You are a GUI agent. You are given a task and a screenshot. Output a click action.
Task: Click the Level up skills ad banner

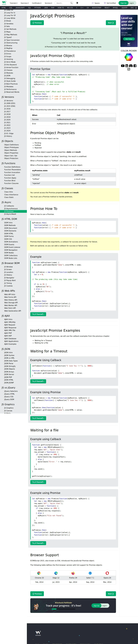tap(129, 31)
